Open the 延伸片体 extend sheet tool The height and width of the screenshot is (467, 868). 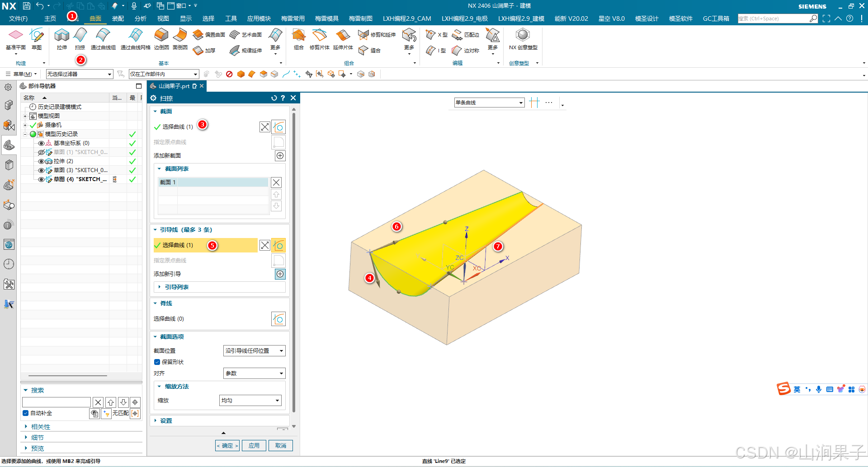(343, 38)
